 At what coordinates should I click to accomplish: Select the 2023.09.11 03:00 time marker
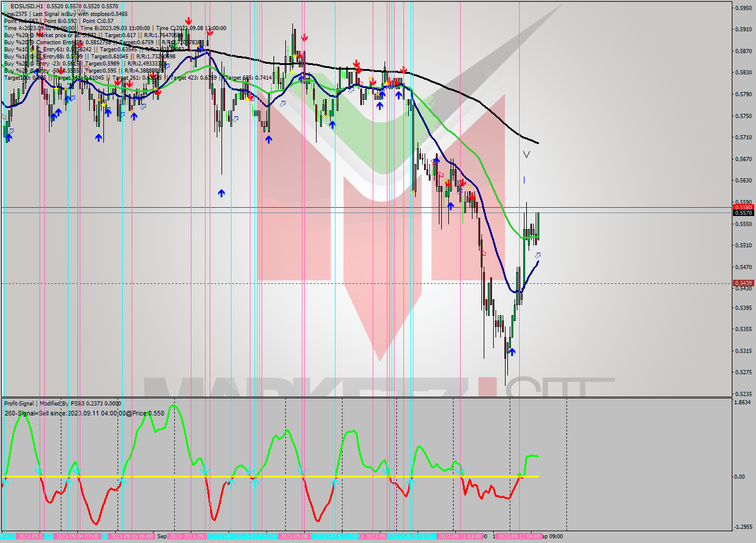click(x=460, y=536)
